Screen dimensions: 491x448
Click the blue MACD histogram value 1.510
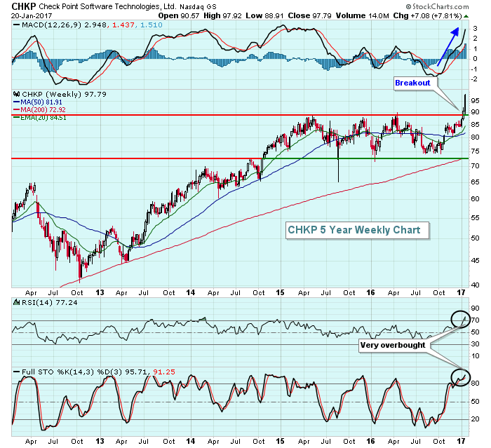152,25
